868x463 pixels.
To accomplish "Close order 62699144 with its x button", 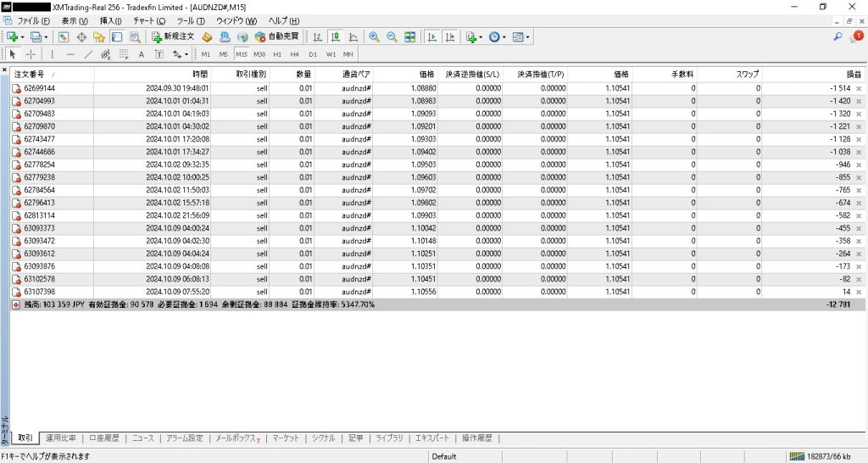I will [x=859, y=88].
